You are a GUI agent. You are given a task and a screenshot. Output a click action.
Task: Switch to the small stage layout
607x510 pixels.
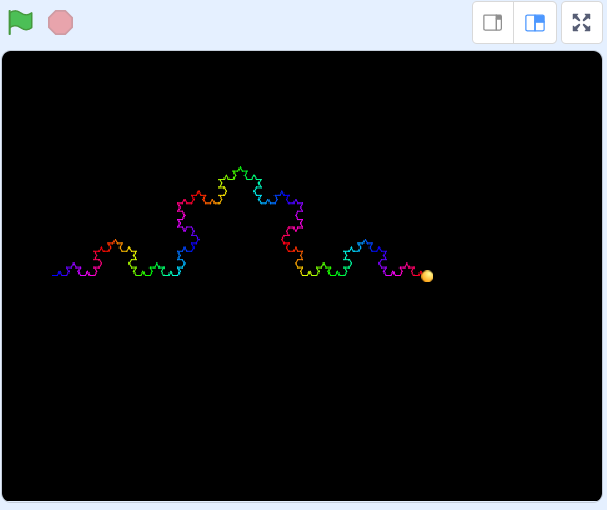tap(493, 22)
